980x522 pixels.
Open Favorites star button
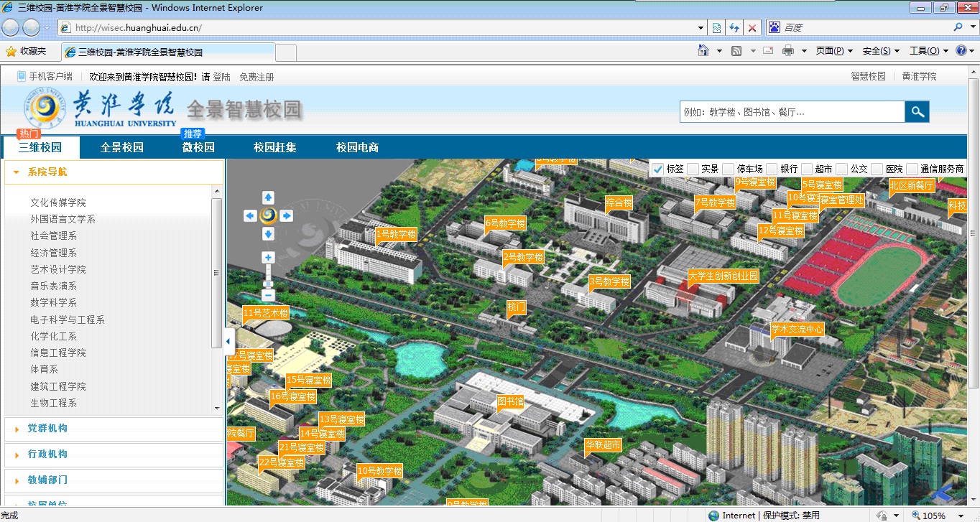click(x=26, y=51)
